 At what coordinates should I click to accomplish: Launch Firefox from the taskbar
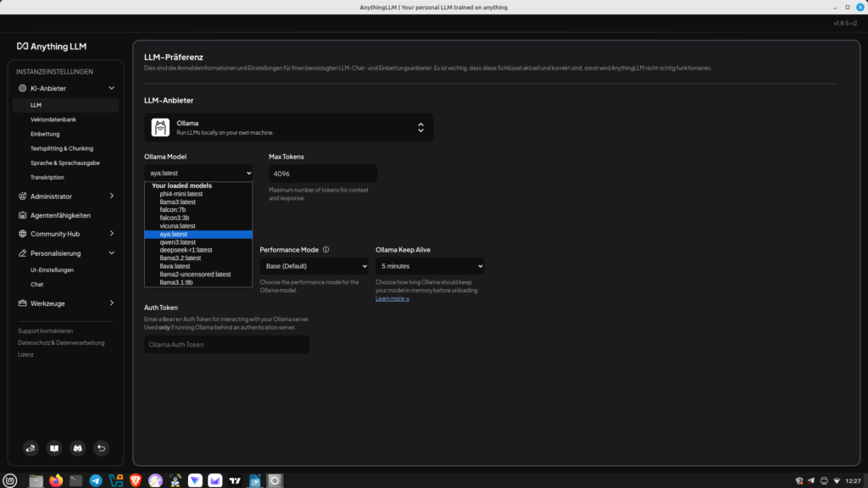56,481
